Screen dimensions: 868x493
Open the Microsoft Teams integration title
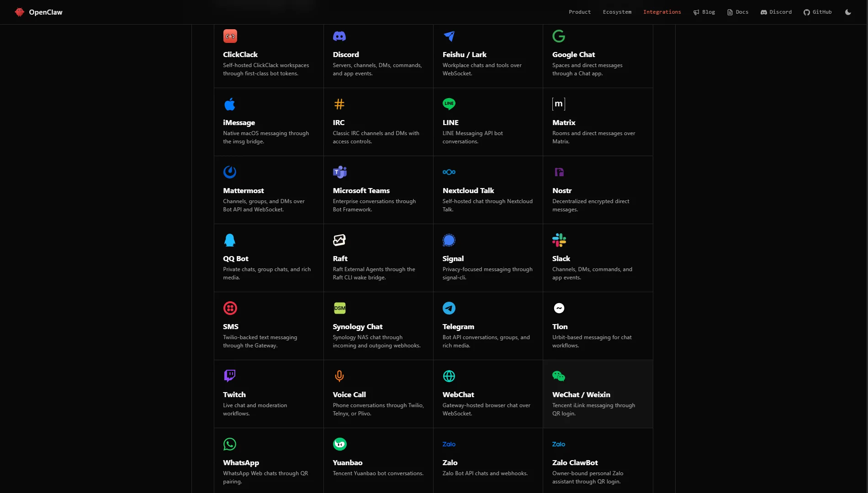click(x=361, y=191)
